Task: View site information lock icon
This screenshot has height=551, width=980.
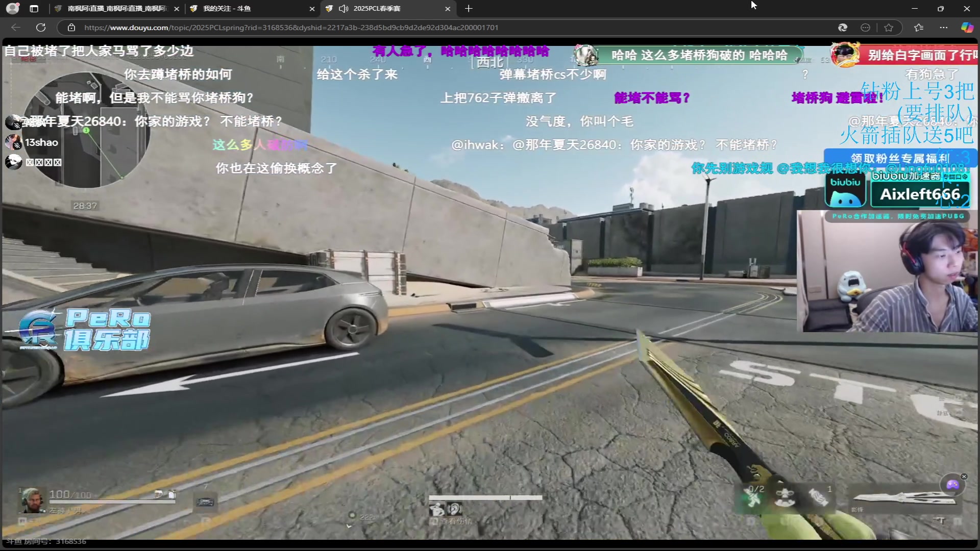Action: point(71,28)
